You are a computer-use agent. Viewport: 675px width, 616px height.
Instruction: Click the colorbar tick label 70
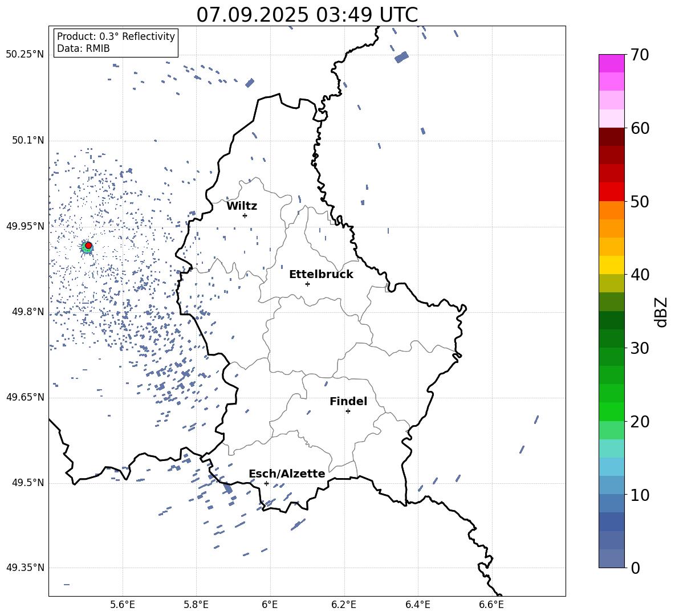click(640, 55)
